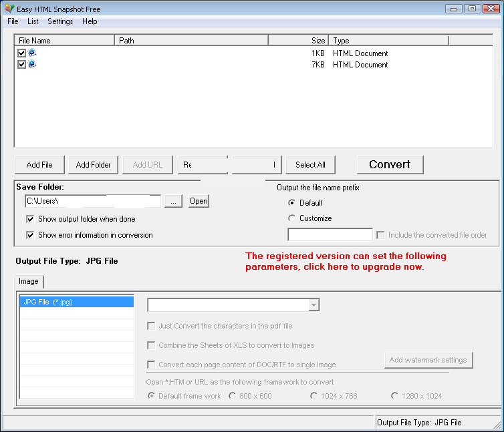Click the Add File button

pyautogui.click(x=39, y=165)
